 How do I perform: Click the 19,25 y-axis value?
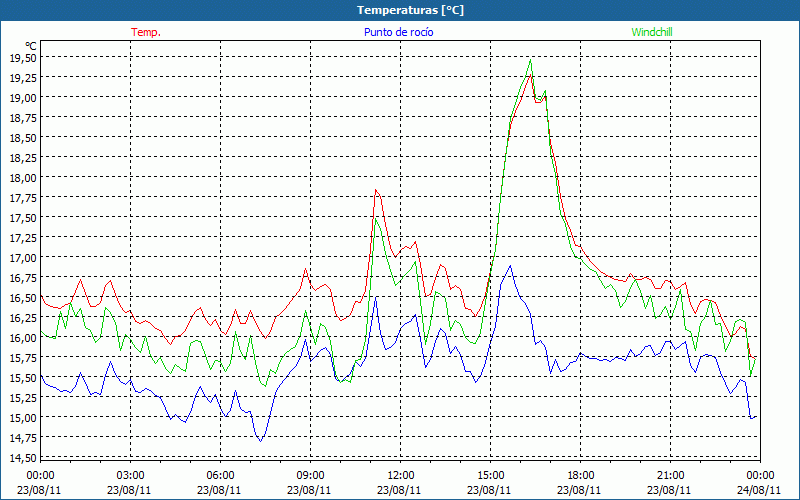23,78
